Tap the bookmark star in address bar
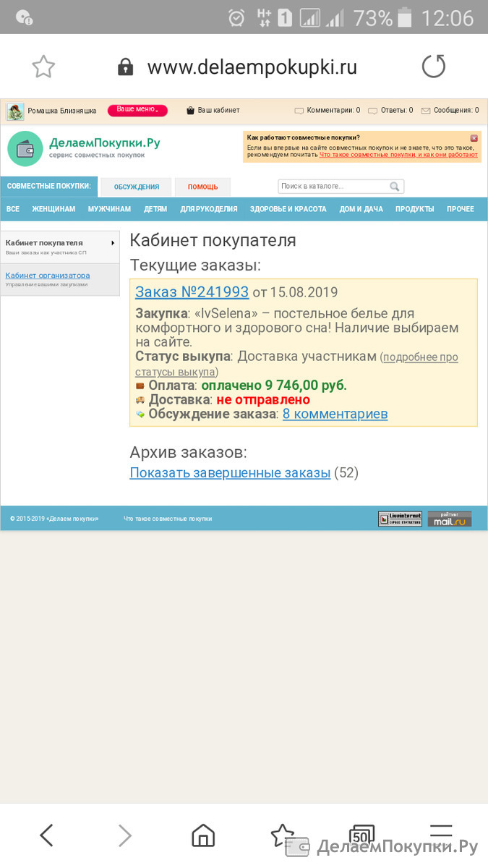Screen dimensions: 488x868 (43, 67)
